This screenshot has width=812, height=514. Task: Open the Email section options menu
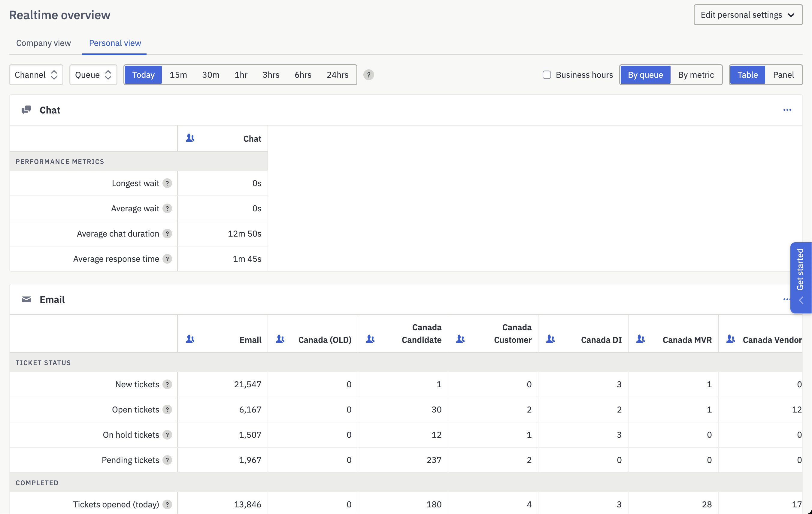(786, 299)
